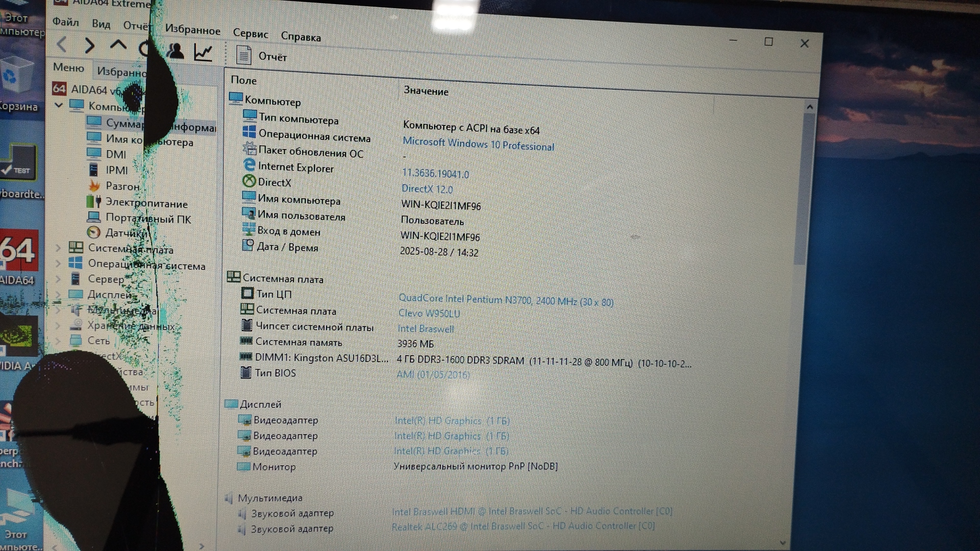Expand the Системная плата tree node

tap(58, 248)
